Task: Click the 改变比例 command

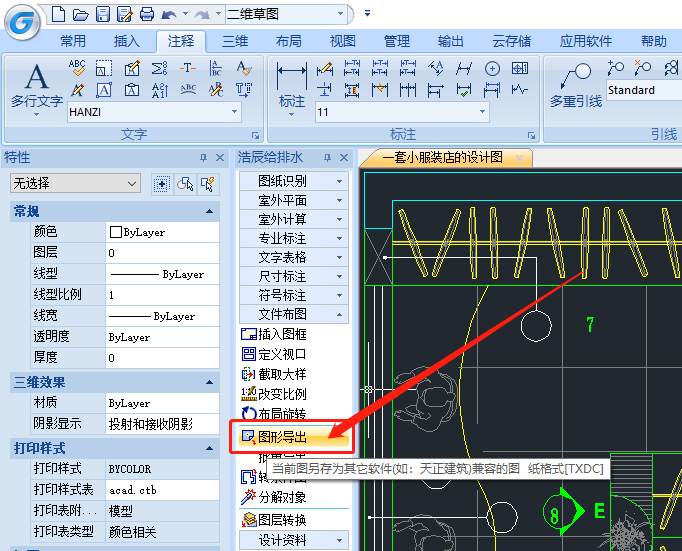Action: click(274, 394)
